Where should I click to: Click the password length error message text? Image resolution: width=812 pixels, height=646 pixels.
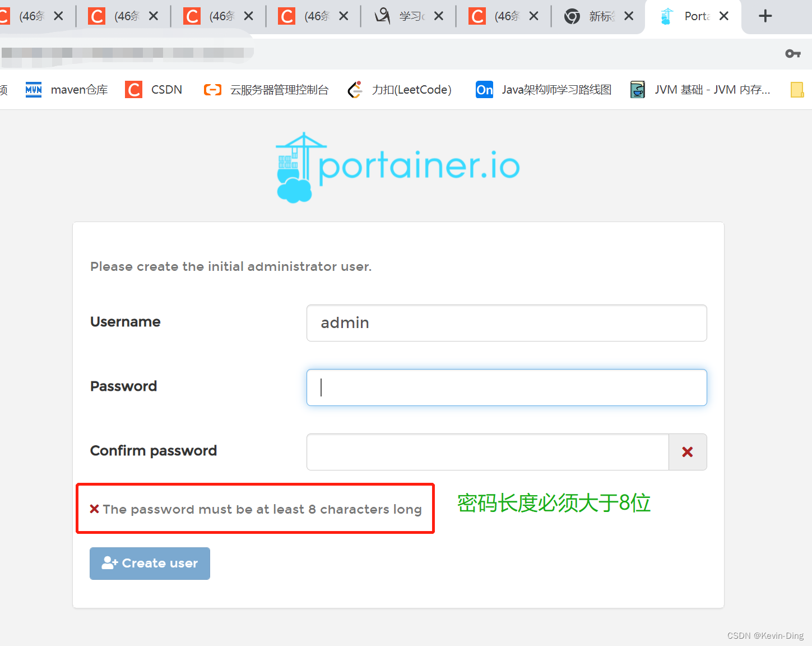coord(262,509)
